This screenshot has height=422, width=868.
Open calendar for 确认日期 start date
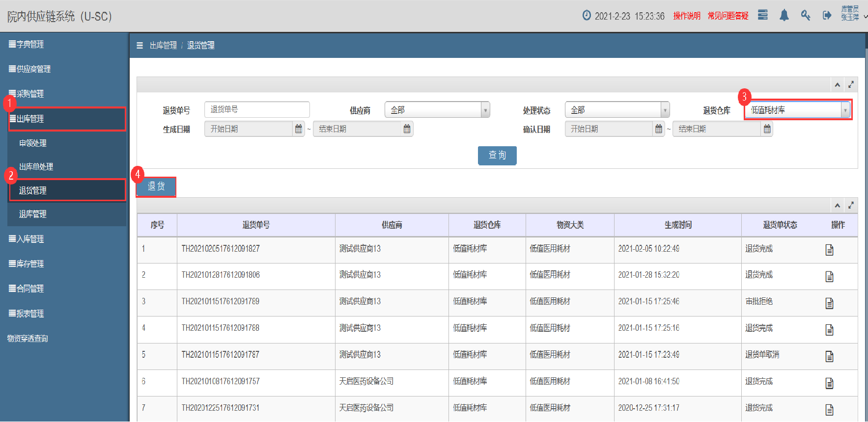[659, 129]
